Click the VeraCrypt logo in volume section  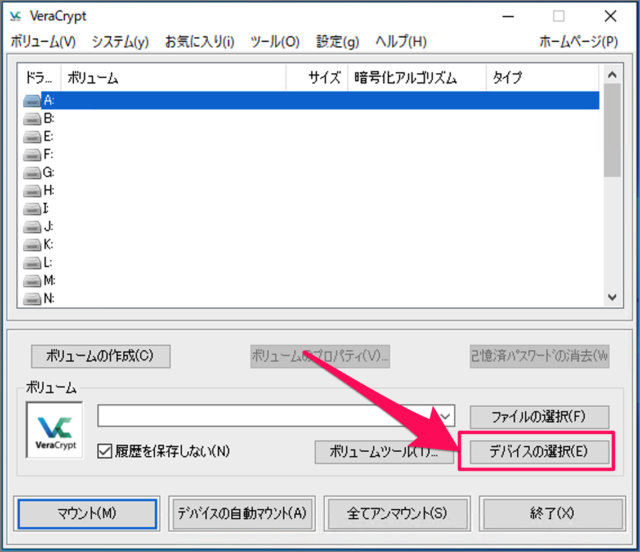pos(55,430)
